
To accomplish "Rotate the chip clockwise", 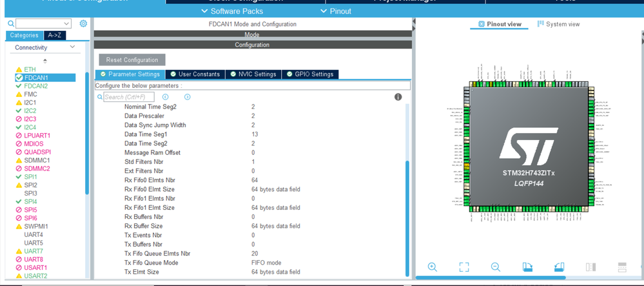I will (x=527, y=267).
